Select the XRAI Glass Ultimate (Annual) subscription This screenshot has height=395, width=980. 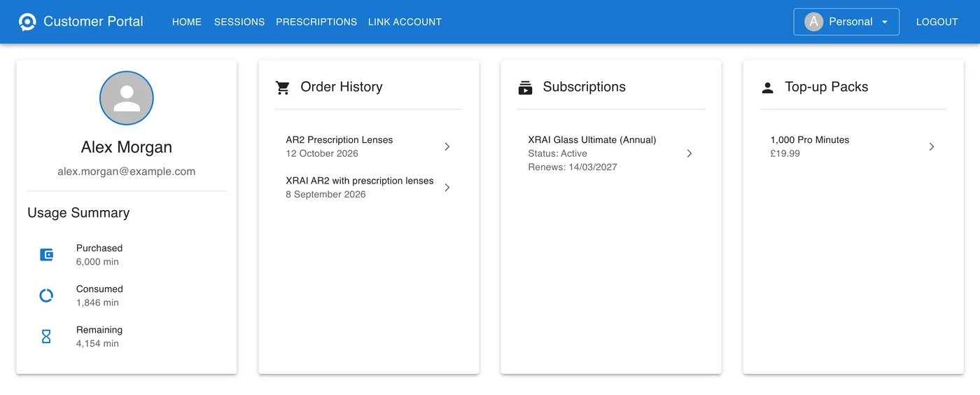coord(611,153)
